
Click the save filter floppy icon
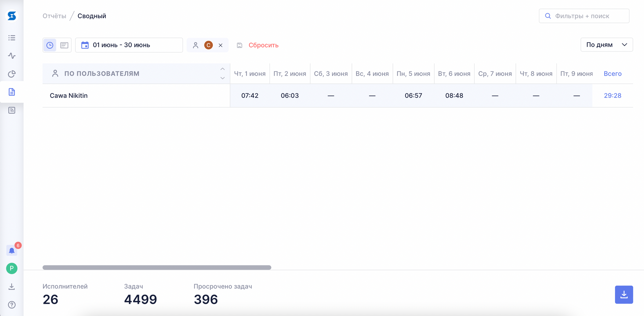pos(240,45)
